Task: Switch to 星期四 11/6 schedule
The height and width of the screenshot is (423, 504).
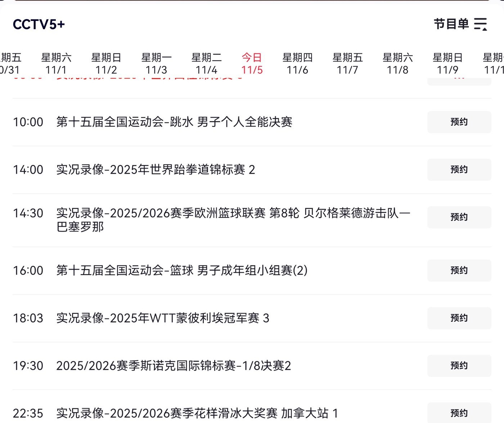Action: (x=297, y=63)
